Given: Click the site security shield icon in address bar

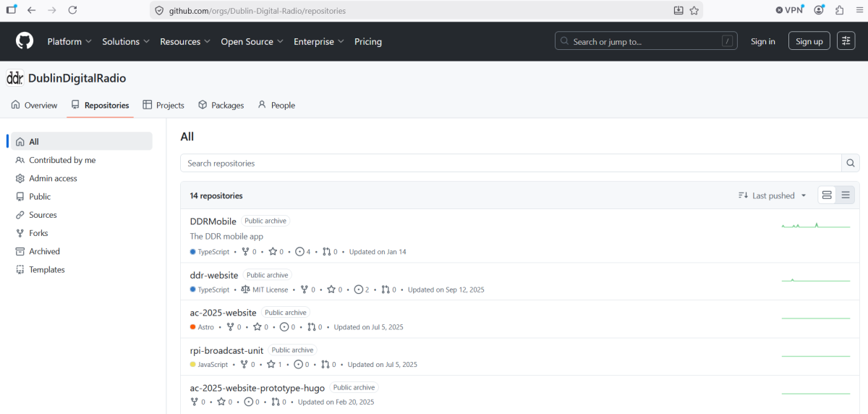Looking at the screenshot, I should pos(159,11).
